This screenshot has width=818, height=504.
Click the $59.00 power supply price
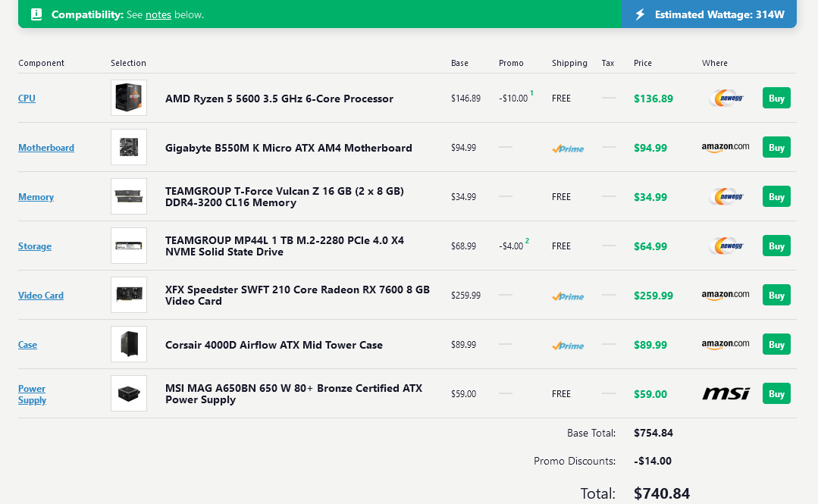(650, 394)
